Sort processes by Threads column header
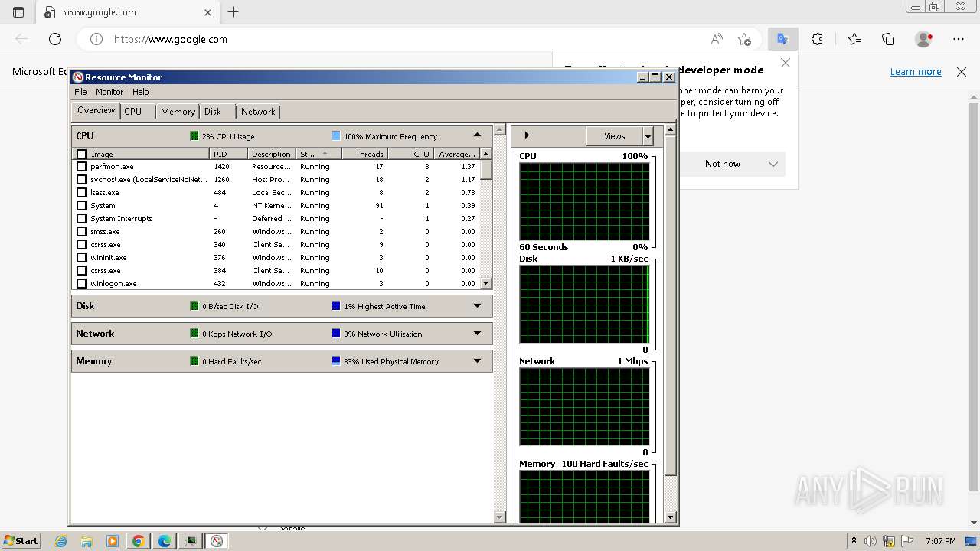Screen dimensions: 980x551 tap(364, 155)
